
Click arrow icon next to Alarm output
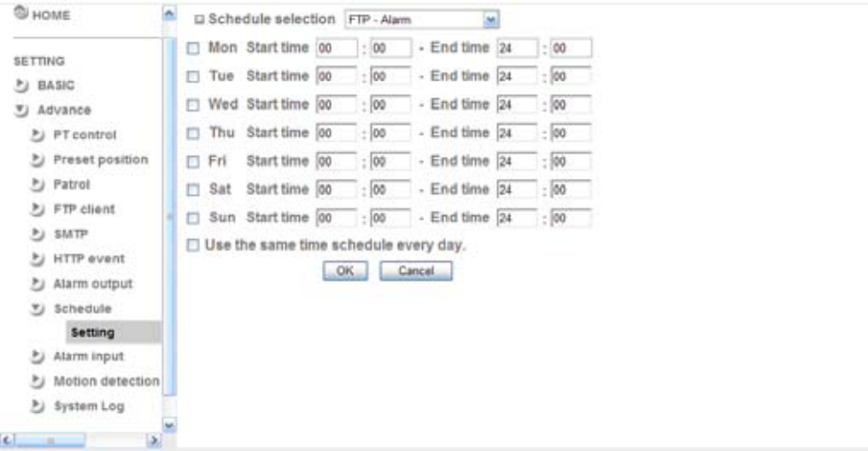(x=37, y=284)
